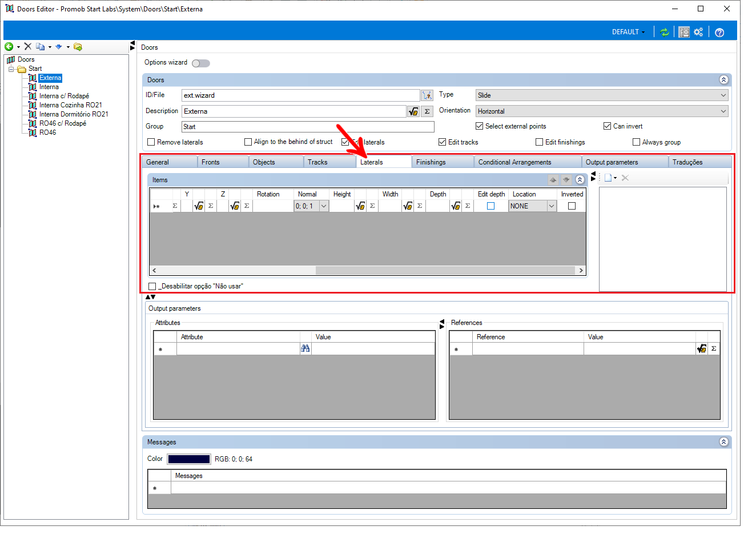Click the wizard picker icon next to ID/File
The height and width of the screenshot is (538, 756).
coord(427,95)
